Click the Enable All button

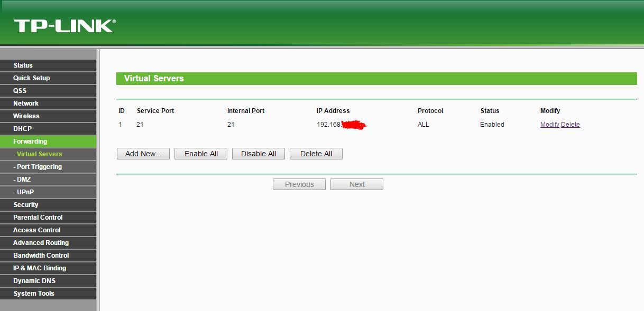(201, 154)
